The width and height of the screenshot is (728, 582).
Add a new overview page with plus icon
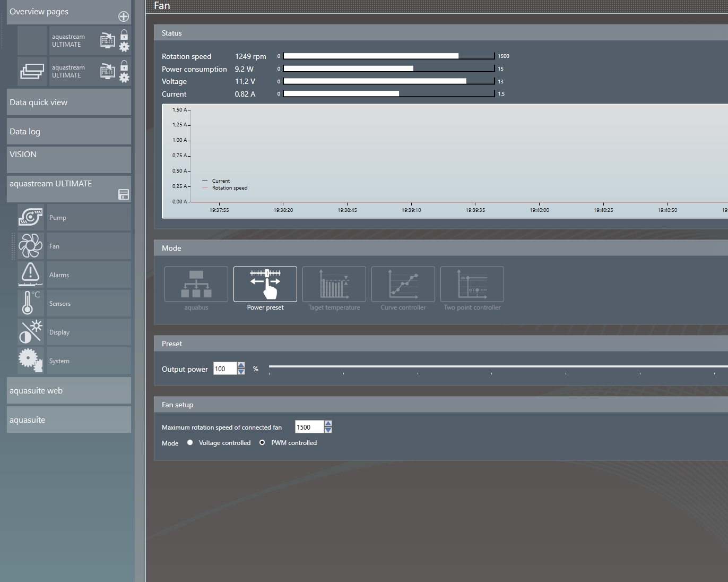124,16
